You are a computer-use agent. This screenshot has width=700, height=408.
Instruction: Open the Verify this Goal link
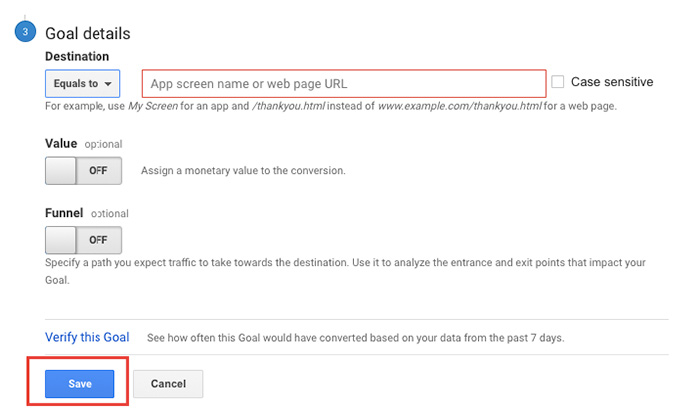[87, 337]
